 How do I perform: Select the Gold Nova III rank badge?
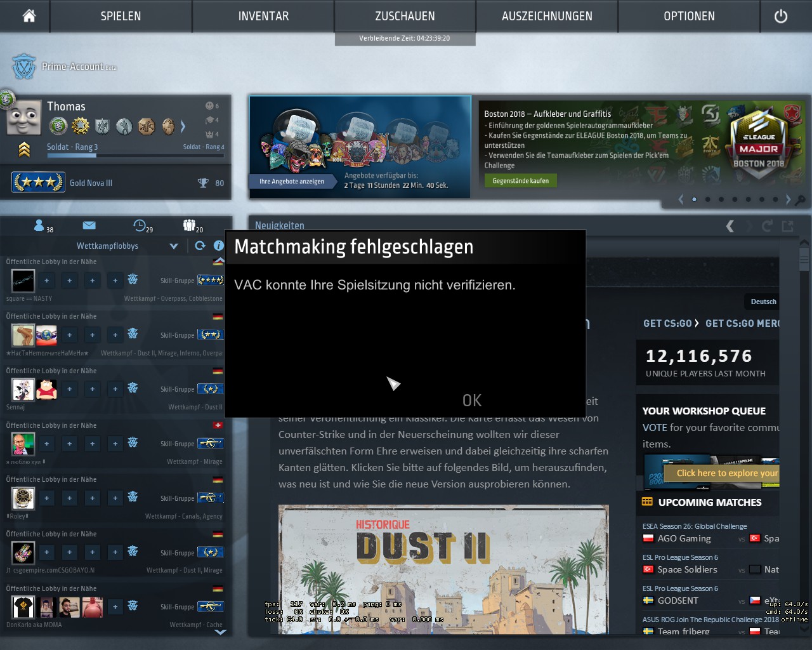[38, 182]
